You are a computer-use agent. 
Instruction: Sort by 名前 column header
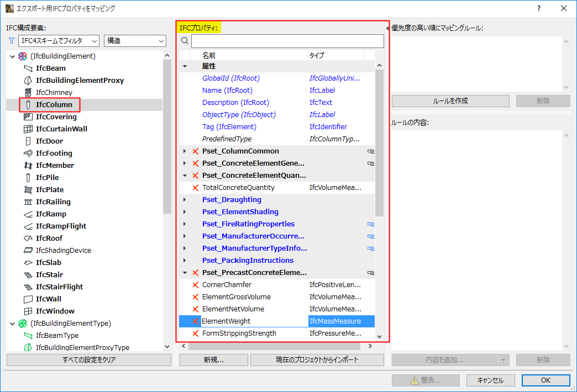point(254,55)
